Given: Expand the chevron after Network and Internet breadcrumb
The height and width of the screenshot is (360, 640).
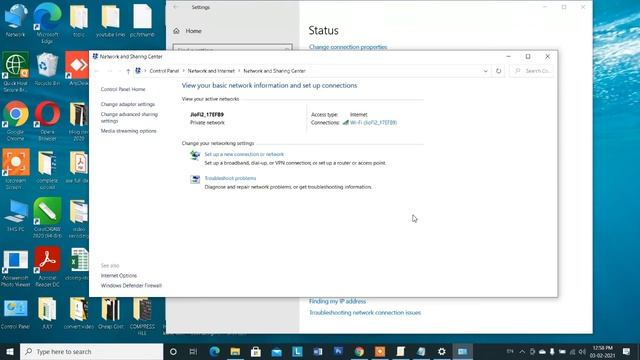Looking at the screenshot, I should point(239,71).
